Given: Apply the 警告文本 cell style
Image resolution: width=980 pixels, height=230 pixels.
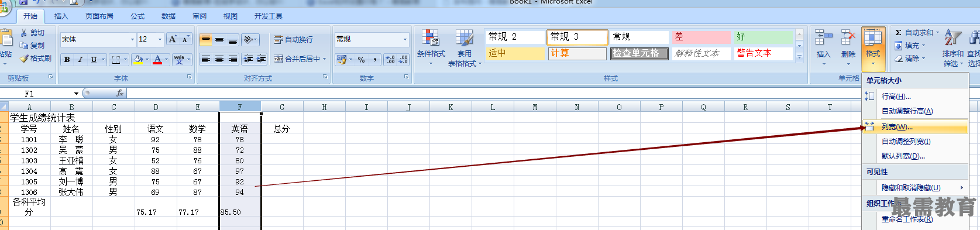Looking at the screenshot, I should pos(763,53).
